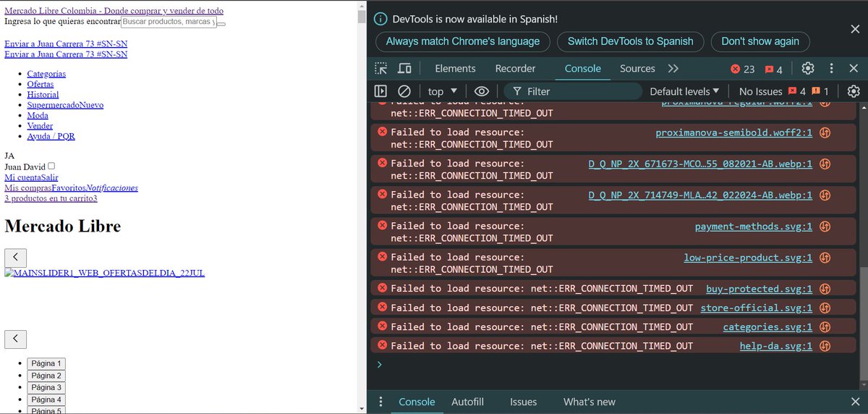Toggle the device toolbar icon
Screen dimensions: 868x414
[x=404, y=69]
